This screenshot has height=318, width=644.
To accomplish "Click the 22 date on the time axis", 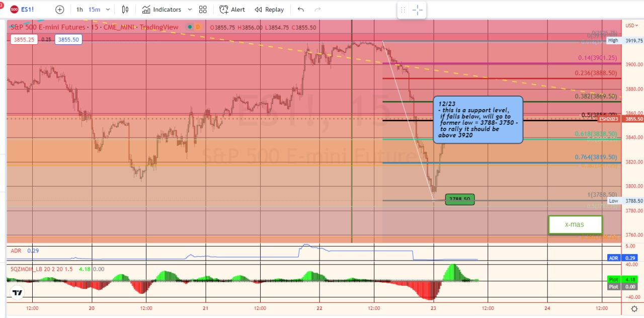I will [x=320, y=308].
